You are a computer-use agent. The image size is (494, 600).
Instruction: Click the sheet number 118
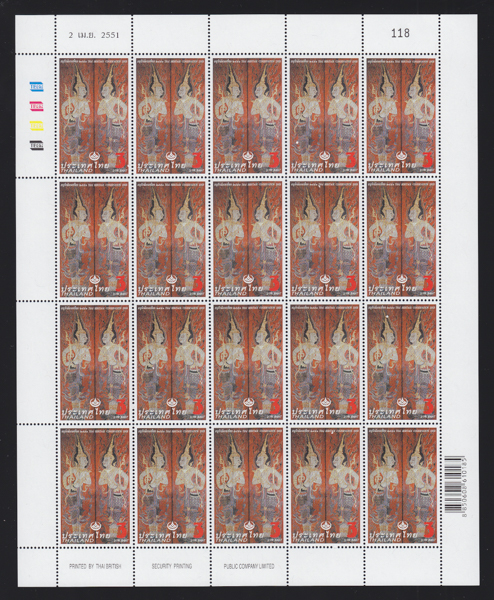400,33
